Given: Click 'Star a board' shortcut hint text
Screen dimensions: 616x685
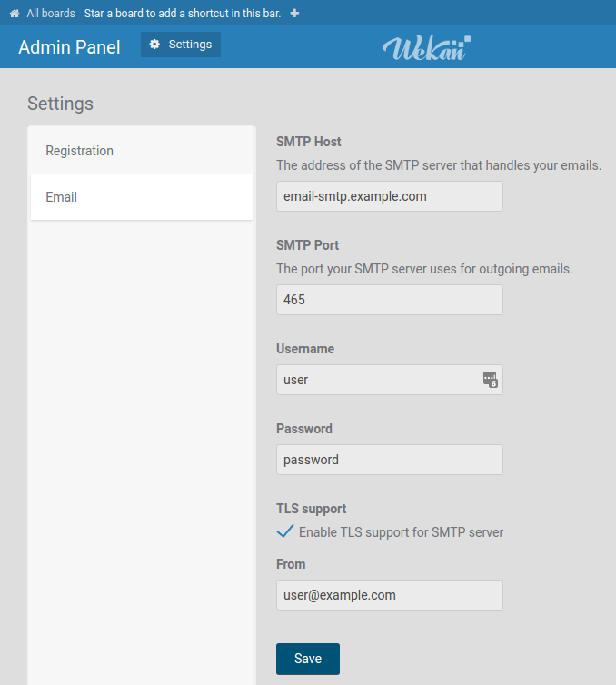Looking at the screenshot, I should tap(182, 14).
